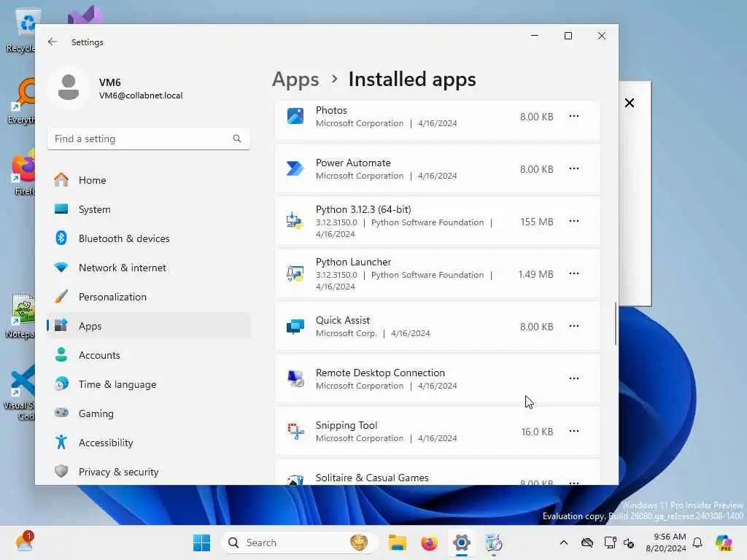Open more options for Python Launcher
The image size is (747, 560).
(574, 273)
